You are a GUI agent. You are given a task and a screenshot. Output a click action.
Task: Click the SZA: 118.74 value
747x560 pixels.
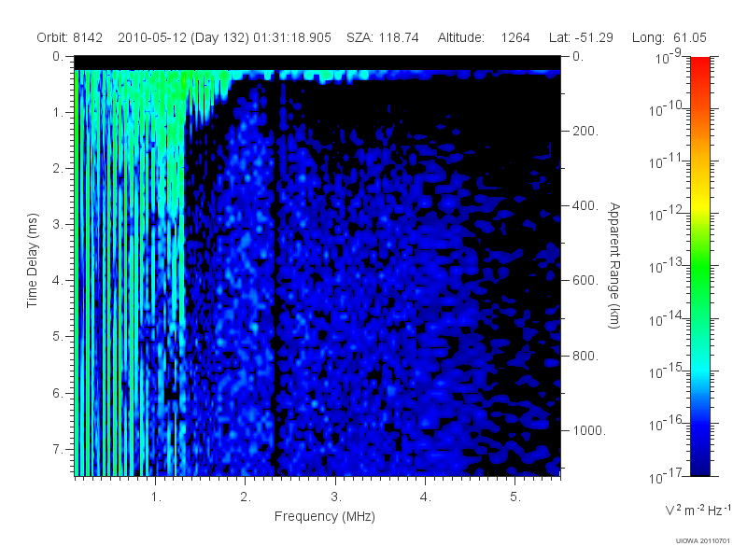[x=383, y=37]
